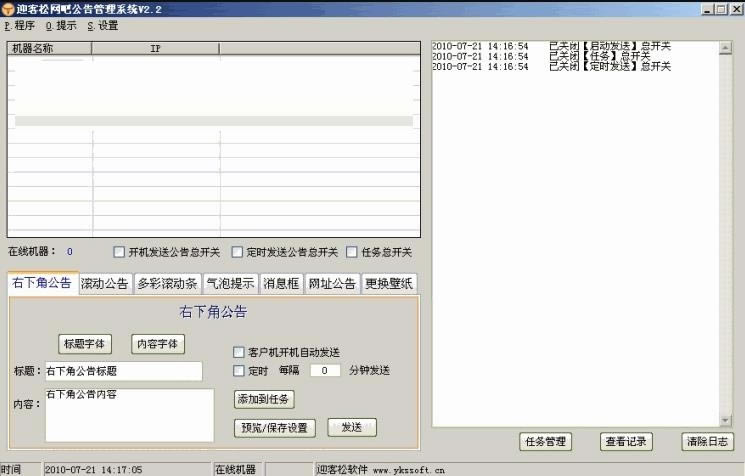The width and height of the screenshot is (745, 476).
Task: Select the 气泡提示 tab
Action: [230, 284]
